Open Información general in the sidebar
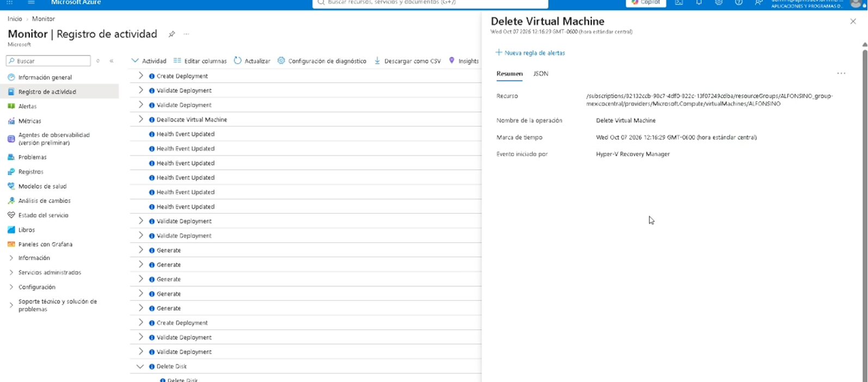This screenshot has width=868, height=382. [x=45, y=77]
